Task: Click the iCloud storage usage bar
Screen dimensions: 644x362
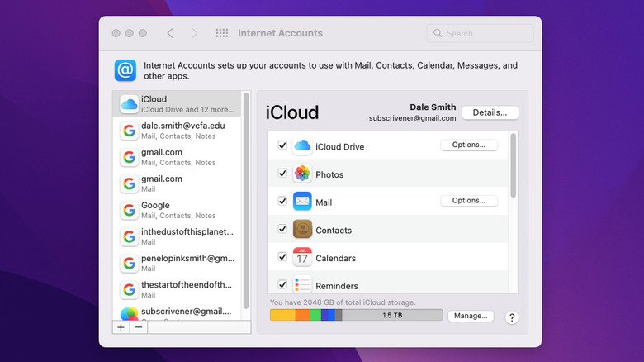Action: click(356, 316)
